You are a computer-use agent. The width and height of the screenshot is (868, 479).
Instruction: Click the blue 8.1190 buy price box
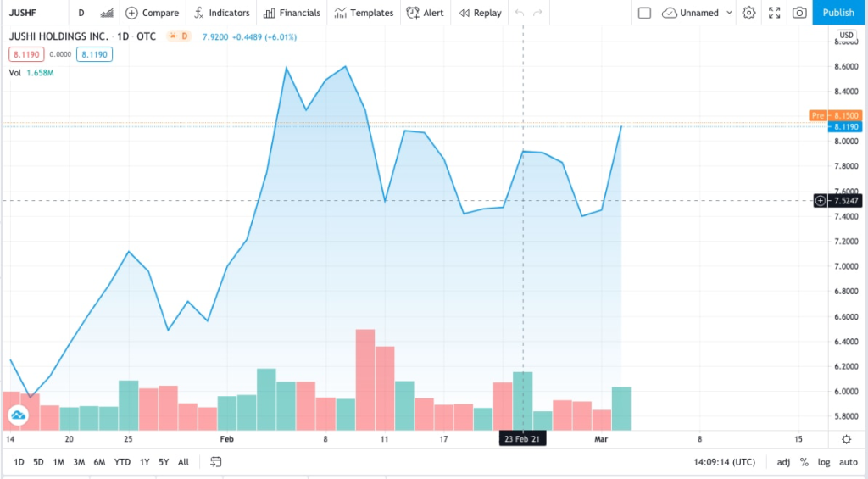coord(94,54)
